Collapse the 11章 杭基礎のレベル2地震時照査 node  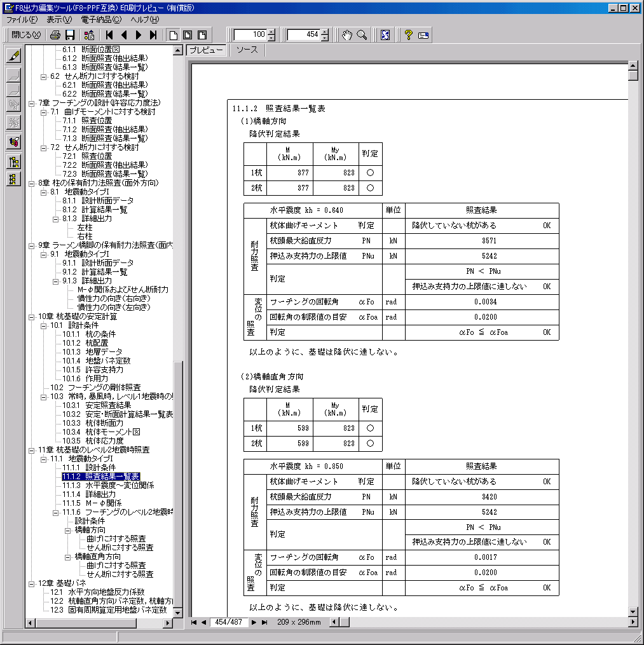(31, 451)
